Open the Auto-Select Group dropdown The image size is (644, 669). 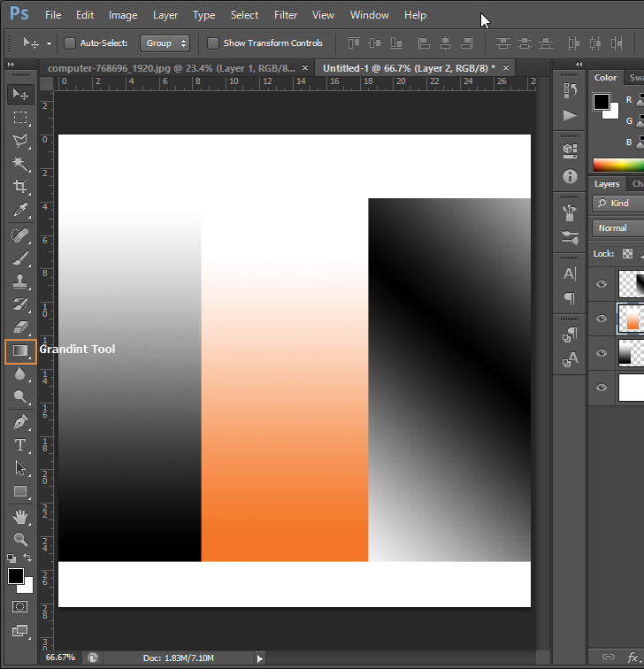click(x=165, y=43)
